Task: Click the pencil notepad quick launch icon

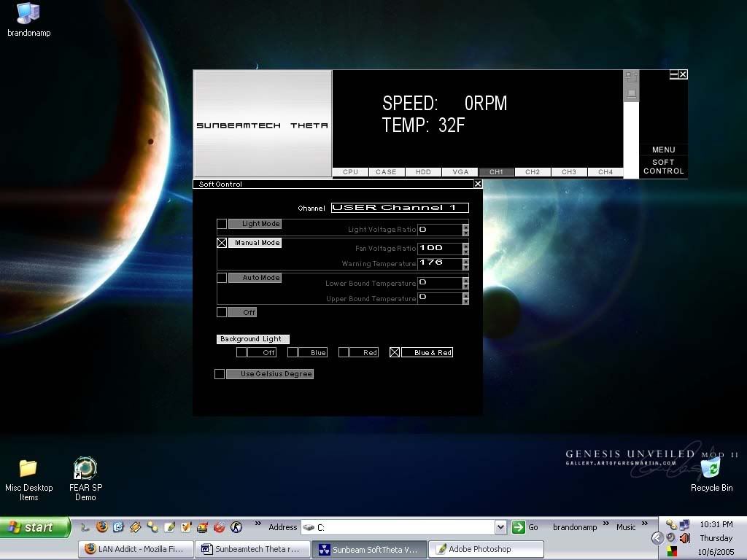Action: tap(169, 526)
